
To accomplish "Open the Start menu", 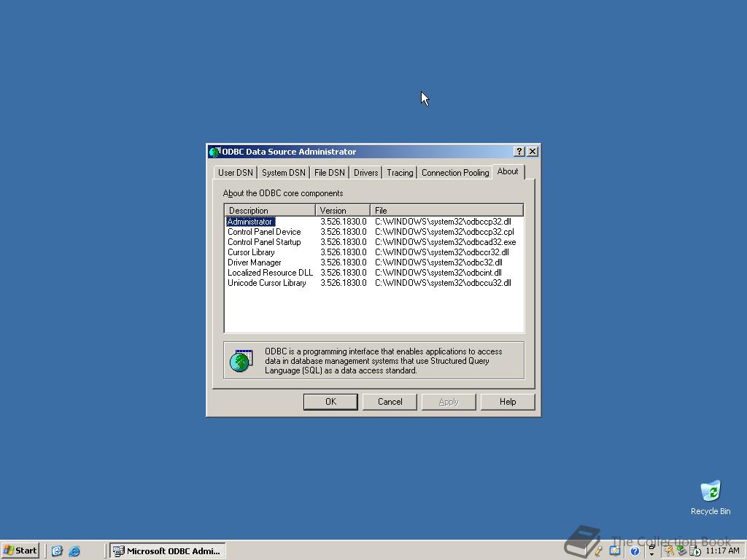I will [x=20, y=551].
